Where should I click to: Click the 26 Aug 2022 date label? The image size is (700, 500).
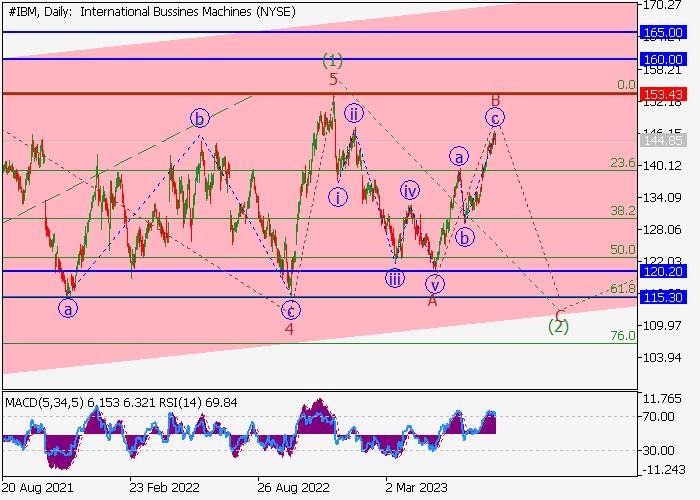[x=293, y=488]
